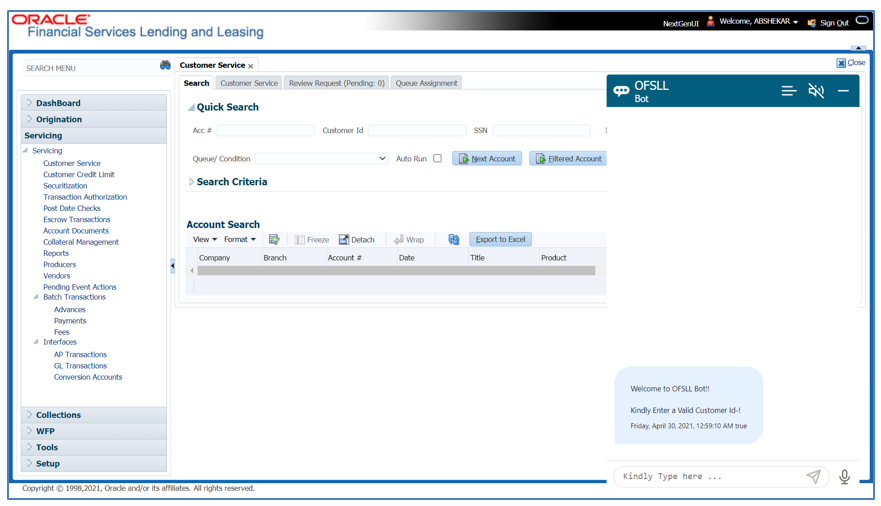
Task: Expand the Origination menu section
Action: 29,119
